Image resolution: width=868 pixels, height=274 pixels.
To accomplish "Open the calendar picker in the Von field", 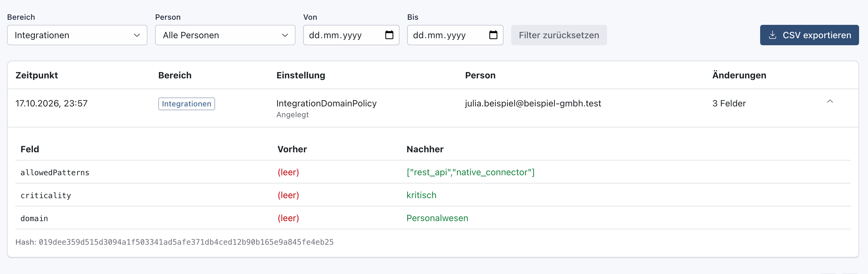I will click(389, 35).
